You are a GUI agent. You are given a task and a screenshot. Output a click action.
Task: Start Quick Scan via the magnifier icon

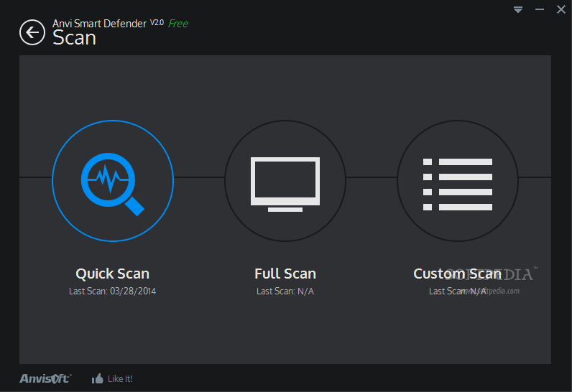[113, 181]
